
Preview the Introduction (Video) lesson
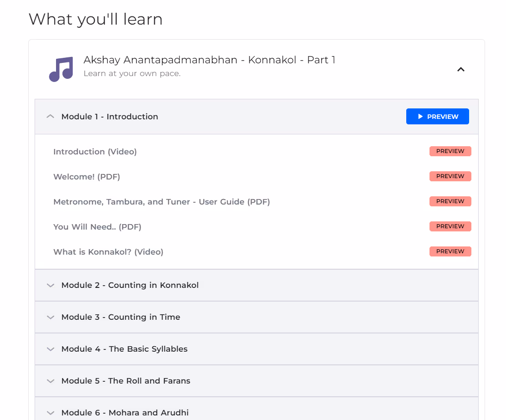click(x=450, y=151)
